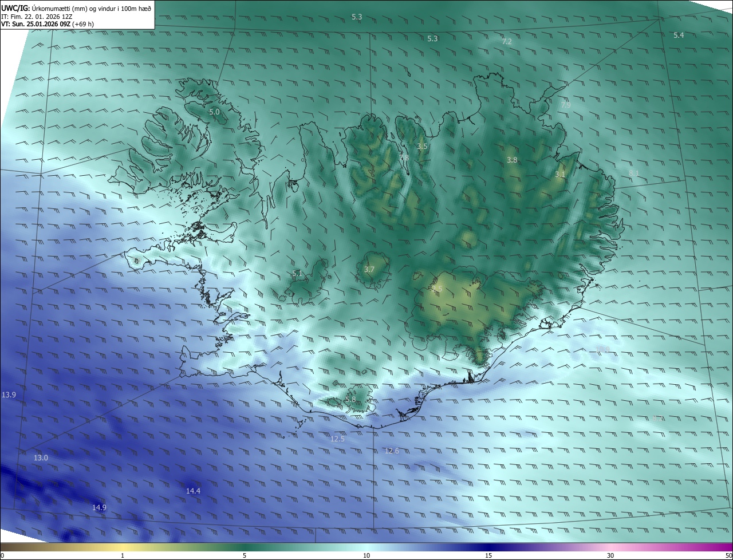
Task: Select the 8.1 value off the east coast
Action: (x=633, y=173)
